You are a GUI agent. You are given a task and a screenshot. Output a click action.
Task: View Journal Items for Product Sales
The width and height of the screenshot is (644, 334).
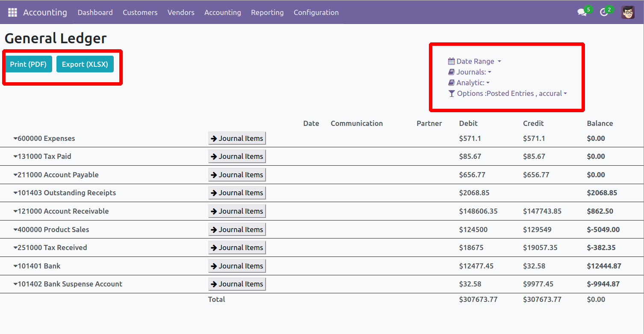pyautogui.click(x=237, y=230)
